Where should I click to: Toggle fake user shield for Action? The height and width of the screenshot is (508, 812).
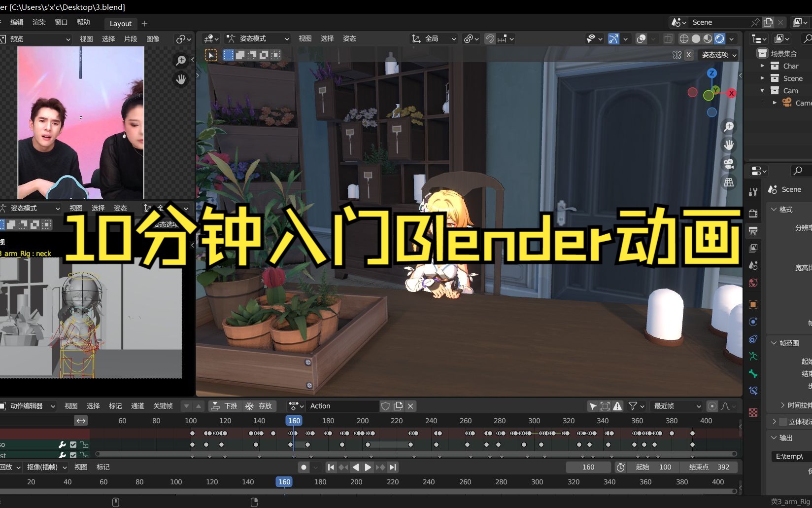pos(385,406)
